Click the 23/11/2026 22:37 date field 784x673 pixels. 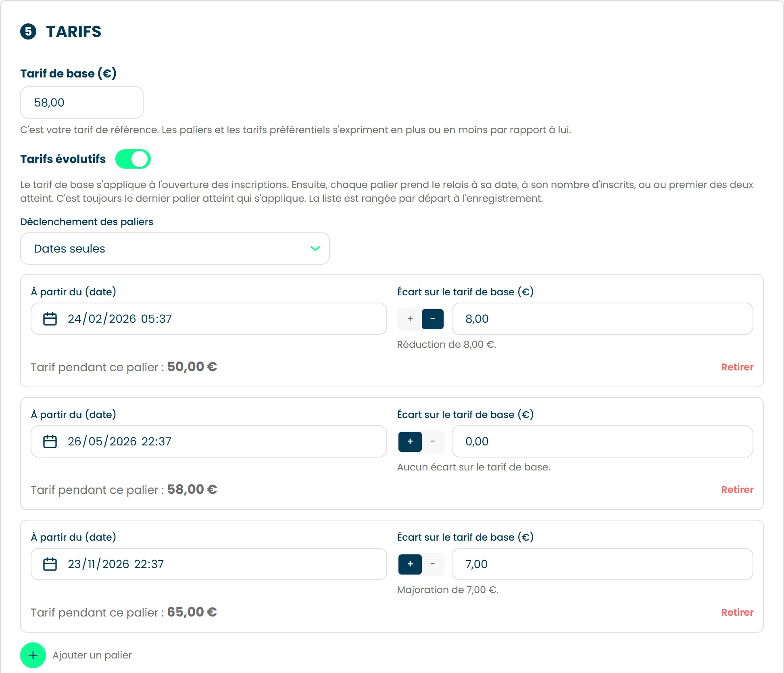coord(209,564)
